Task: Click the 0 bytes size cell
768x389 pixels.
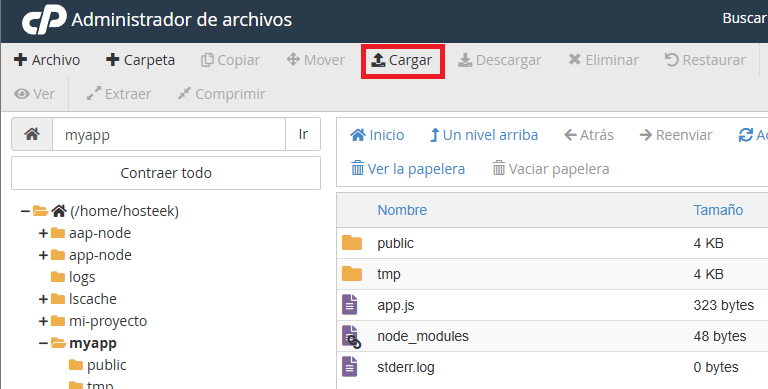Action: (716, 367)
